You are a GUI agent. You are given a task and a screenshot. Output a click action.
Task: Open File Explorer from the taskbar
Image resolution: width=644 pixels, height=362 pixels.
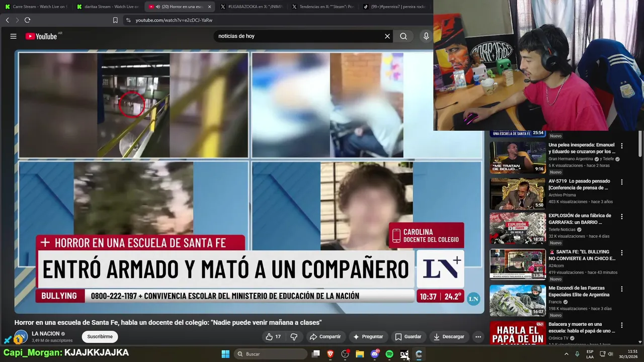click(x=360, y=354)
